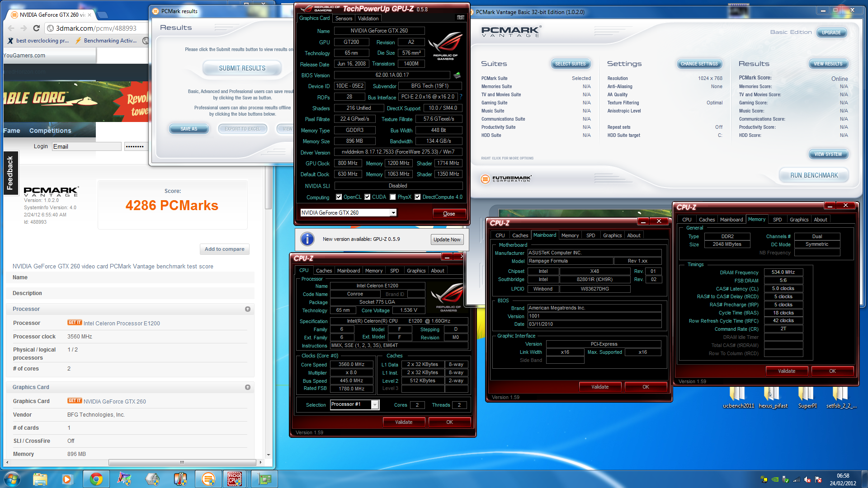Click GET IT badge next to Intel Celeron Processor
The image size is (868, 488).
(75, 323)
